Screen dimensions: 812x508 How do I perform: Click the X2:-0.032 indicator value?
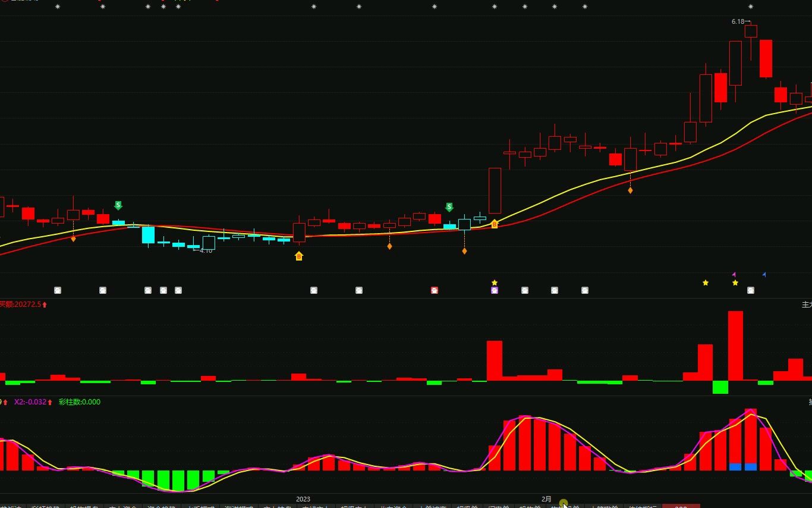click(x=30, y=402)
